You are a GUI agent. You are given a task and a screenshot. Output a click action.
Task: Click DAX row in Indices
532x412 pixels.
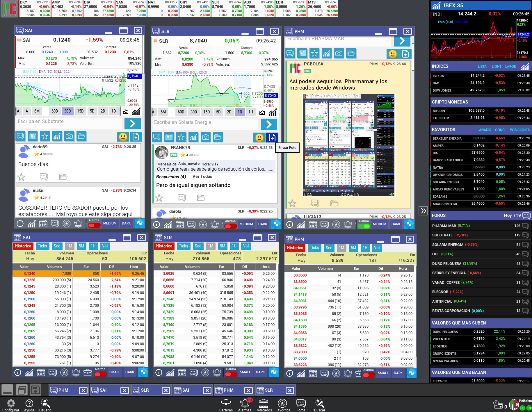pos(481,83)
